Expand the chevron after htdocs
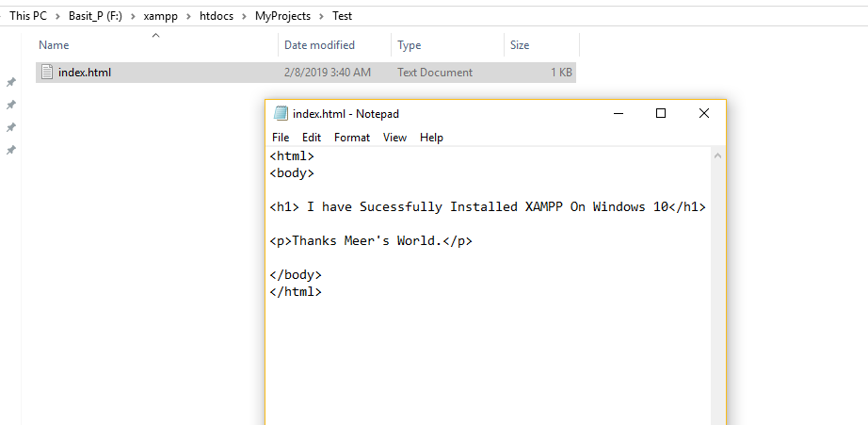The image size is (868, 425). [244, 16]
